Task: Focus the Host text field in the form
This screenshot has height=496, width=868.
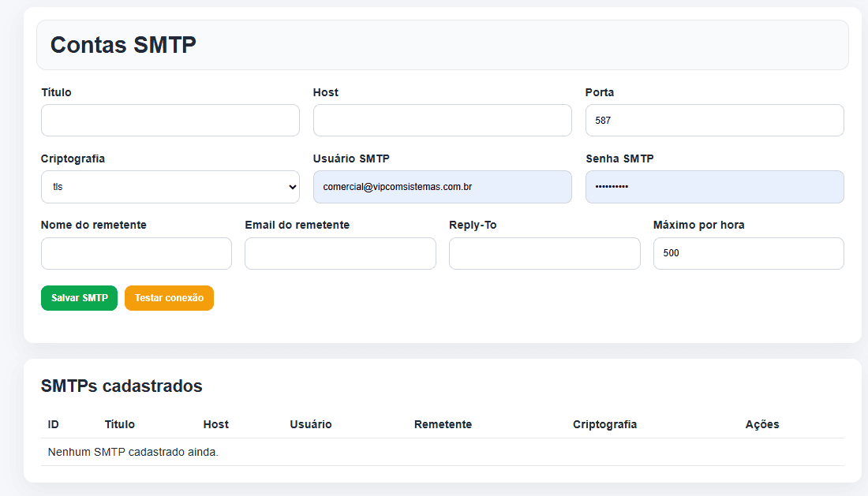Action: tap(442, 121)
